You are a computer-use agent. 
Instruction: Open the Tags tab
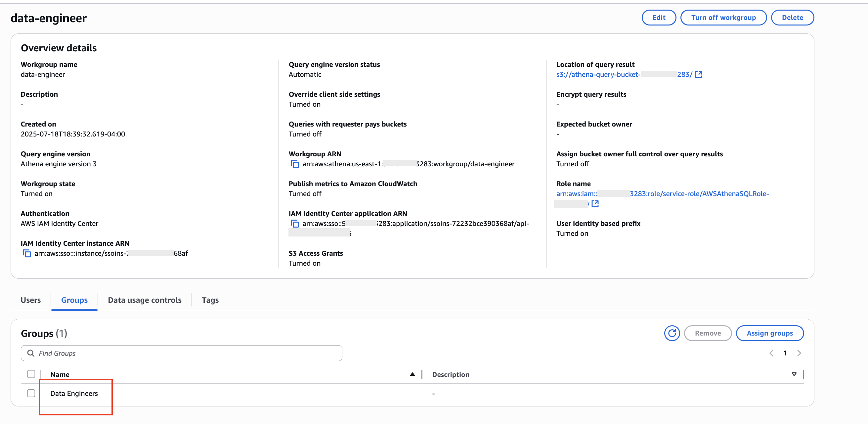210,300
